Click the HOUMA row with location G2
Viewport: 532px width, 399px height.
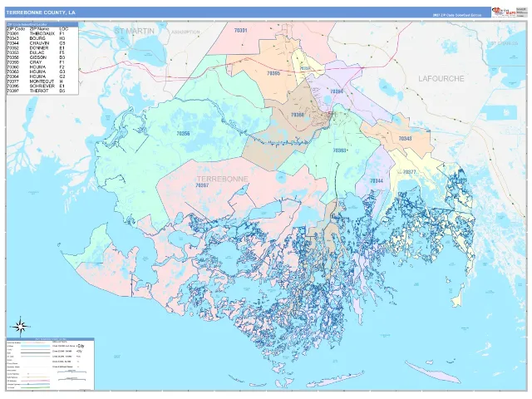coord(36,76)
